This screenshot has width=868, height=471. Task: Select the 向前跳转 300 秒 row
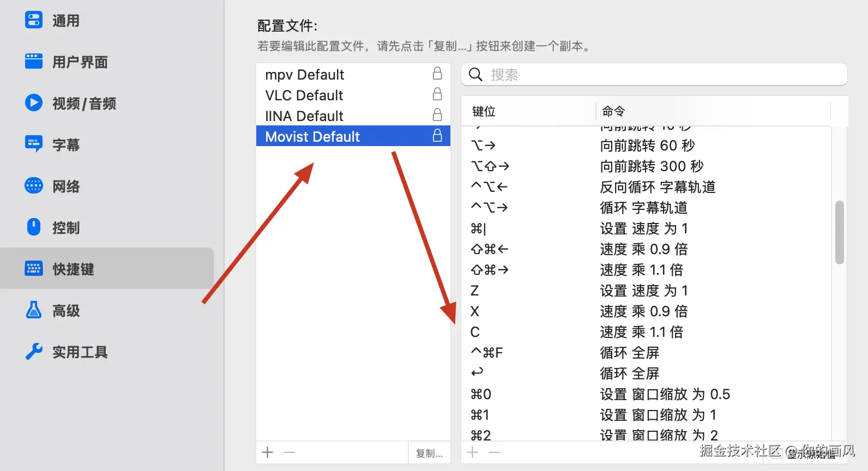pyautogui.click(x=646, y=166)
